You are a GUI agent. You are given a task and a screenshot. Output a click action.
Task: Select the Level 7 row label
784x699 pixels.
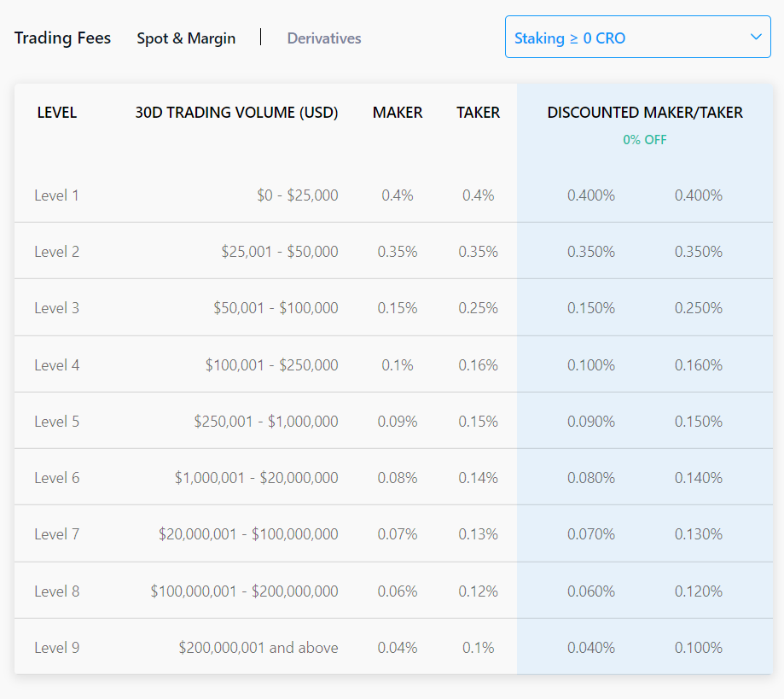click(56, 534)
